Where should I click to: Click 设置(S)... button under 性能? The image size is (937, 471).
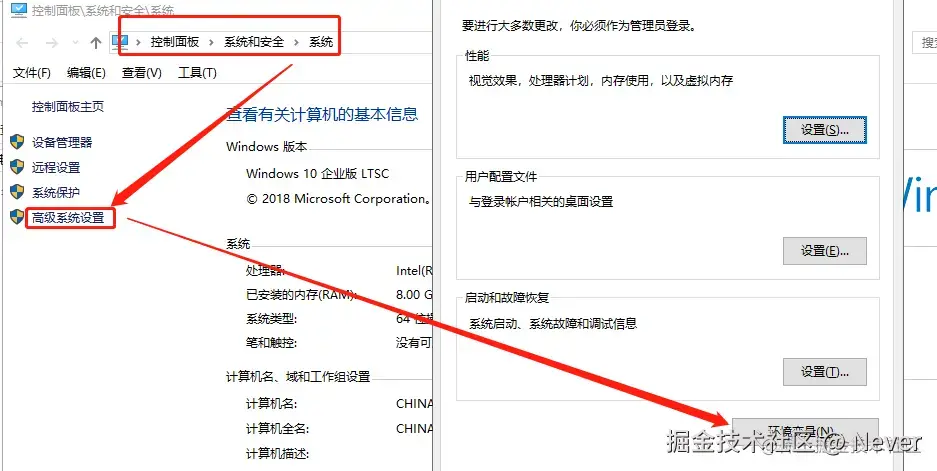coord(825,130)
